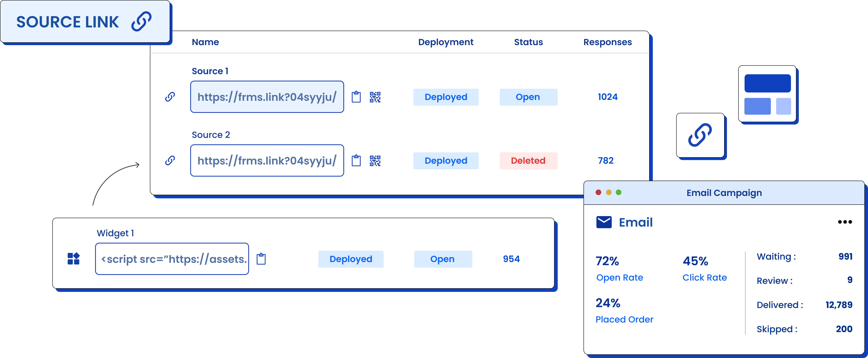Click the Open Rate label
Image resolution: width=868 pixels, height=358 pixels.
point(620,278)
